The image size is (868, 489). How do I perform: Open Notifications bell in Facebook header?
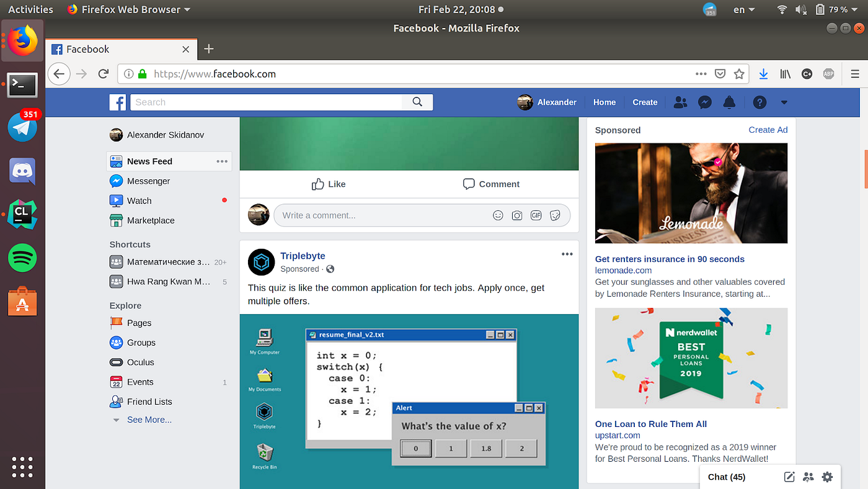click(x=729, y=102)
